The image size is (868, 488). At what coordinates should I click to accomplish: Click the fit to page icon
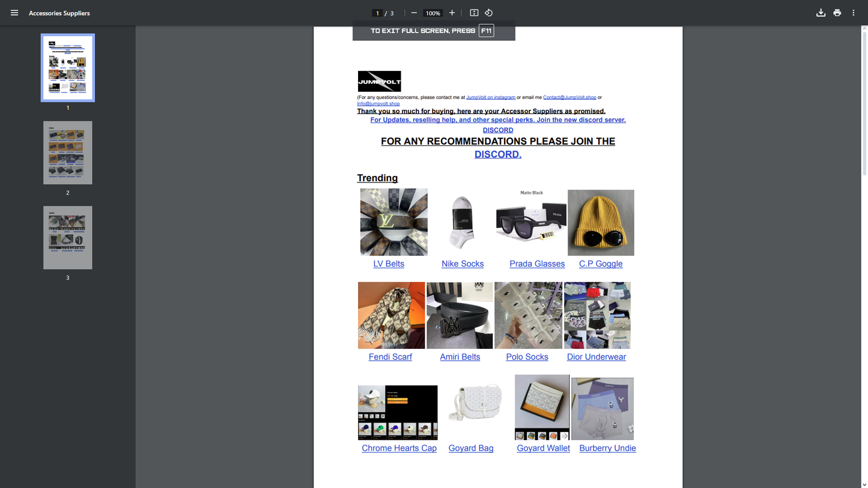click(x=474, y=13)
